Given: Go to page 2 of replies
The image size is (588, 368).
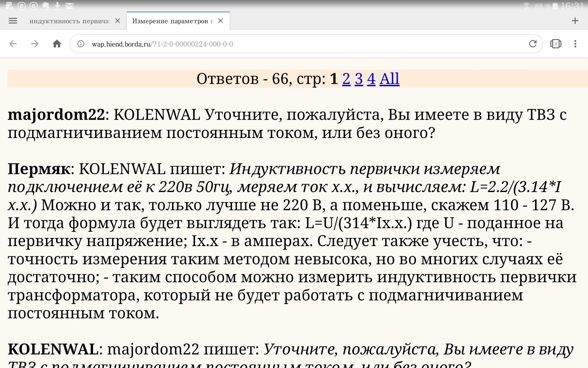Looking at the screenshot, I should pos(346,78).
